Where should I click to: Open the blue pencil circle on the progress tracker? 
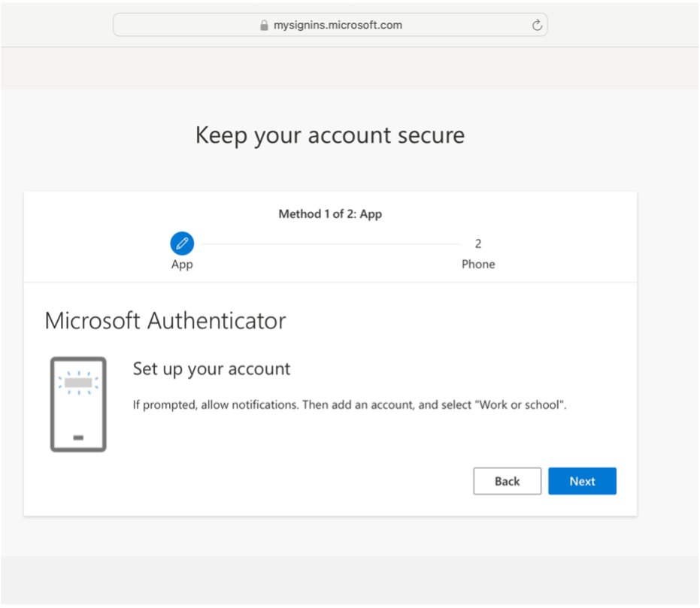pos(181,243)
